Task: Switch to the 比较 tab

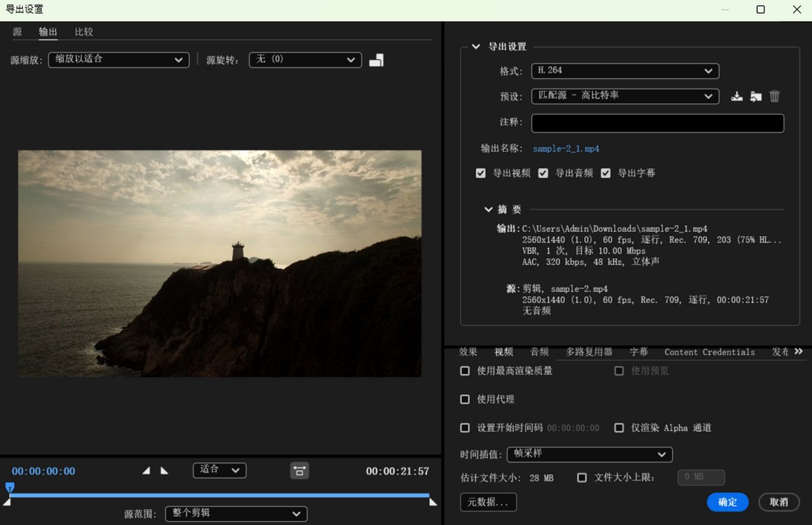Action: [84, 32]
